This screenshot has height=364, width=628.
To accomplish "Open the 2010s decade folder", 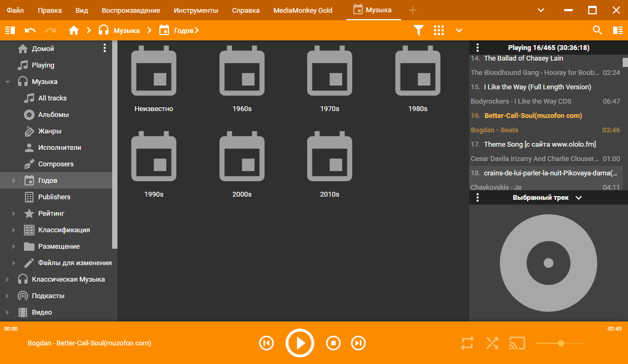I will (329, 165).
